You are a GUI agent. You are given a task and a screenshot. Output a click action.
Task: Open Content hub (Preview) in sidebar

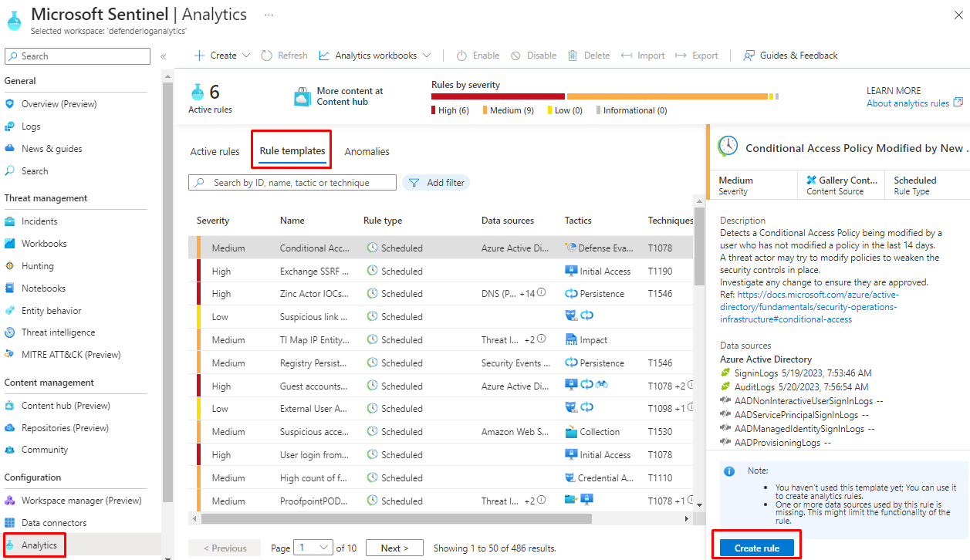coord(65,406)
